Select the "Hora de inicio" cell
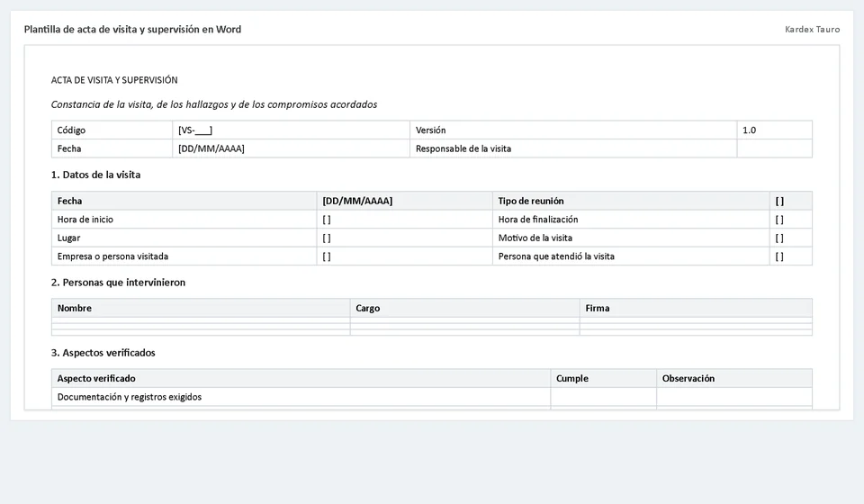 184,220
